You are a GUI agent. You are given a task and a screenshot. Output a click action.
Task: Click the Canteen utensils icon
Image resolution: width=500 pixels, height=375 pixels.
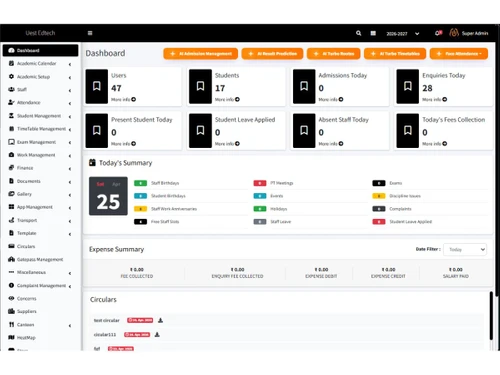[x=11, y=324]
